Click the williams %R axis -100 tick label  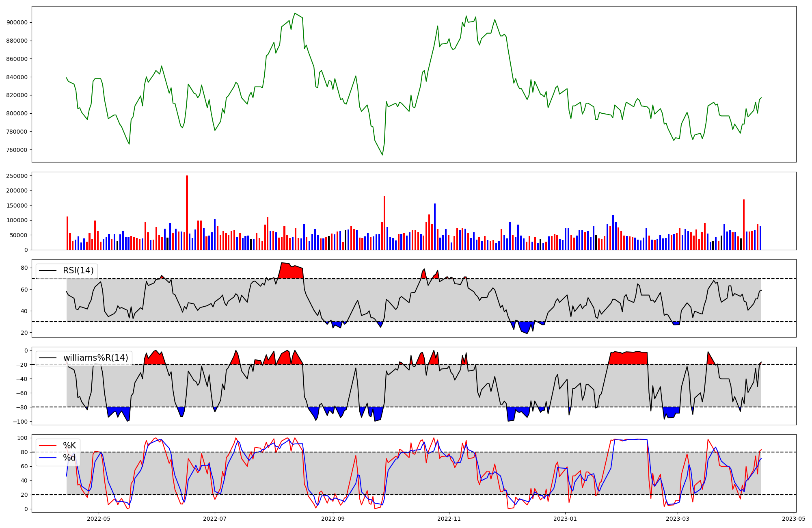tap(19, 422)
